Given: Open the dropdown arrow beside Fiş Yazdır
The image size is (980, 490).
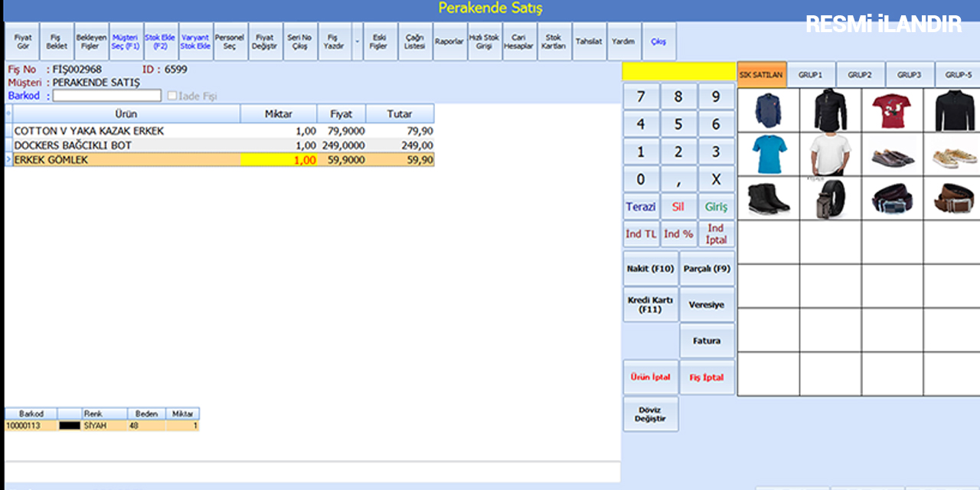Looking at the screenshot, I should click(x=358, y=42).
